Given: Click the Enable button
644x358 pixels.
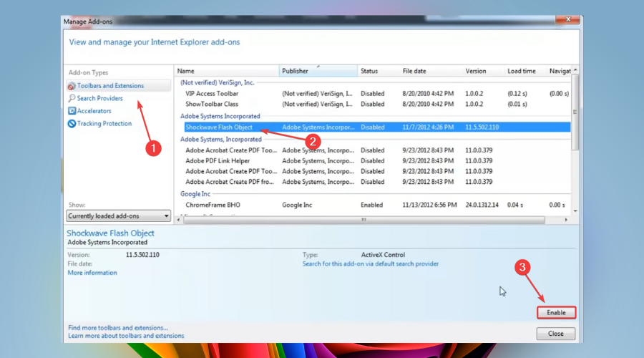Looking at the screenshot, I should 556,313.
